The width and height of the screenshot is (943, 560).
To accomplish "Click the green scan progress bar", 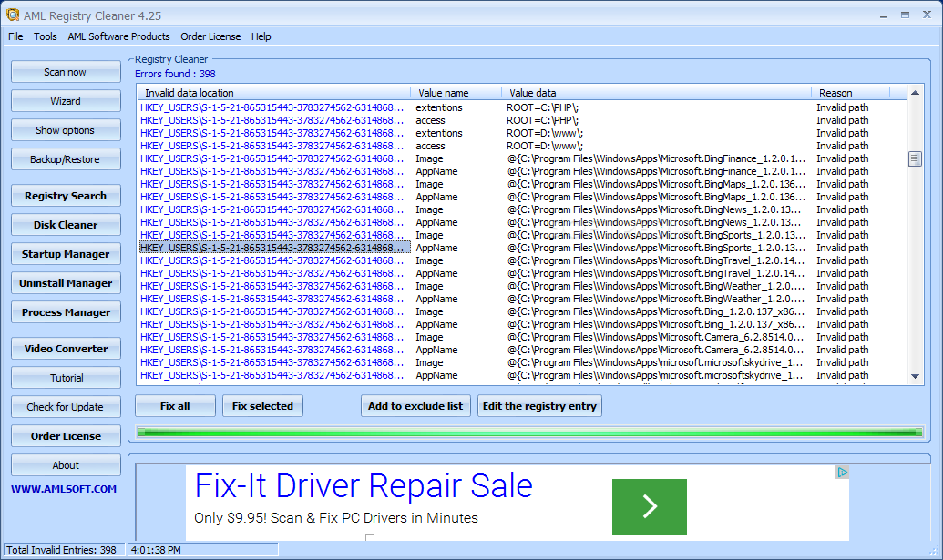I will click(530, 432).
